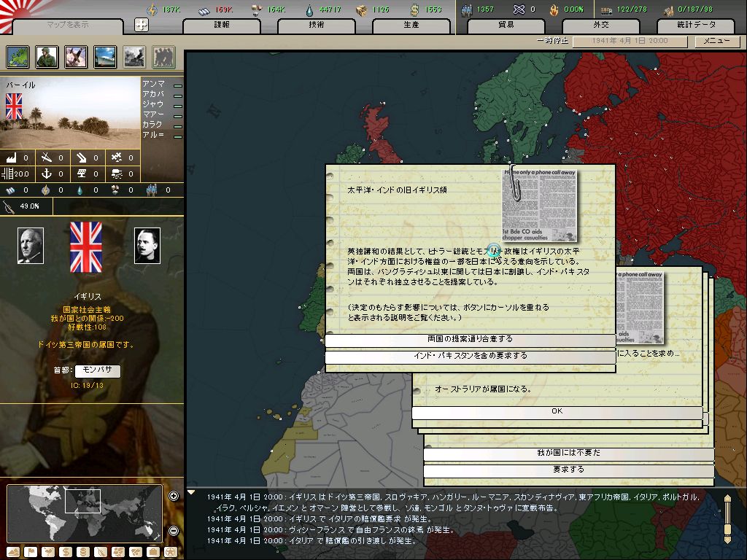The width and height of the screenshot is (747, 560).
Task: Click the newspaper clipping in front event
Action: 539,205
